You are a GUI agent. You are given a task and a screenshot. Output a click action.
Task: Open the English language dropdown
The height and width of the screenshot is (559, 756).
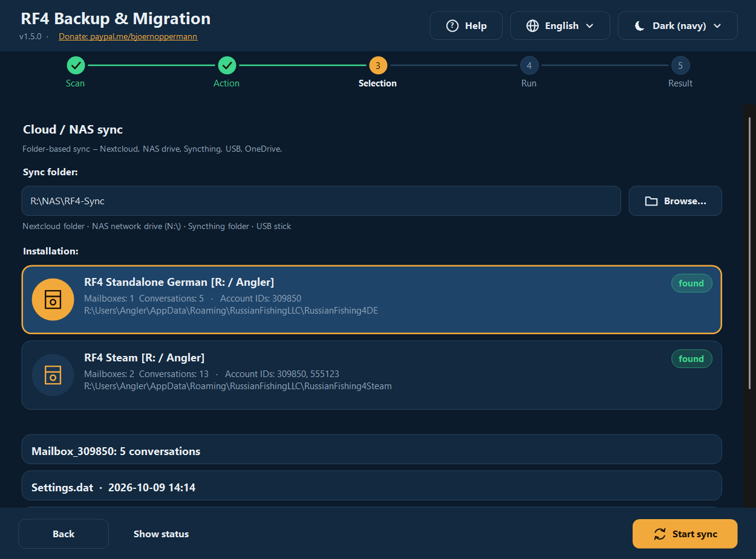[x=560, y=26]
